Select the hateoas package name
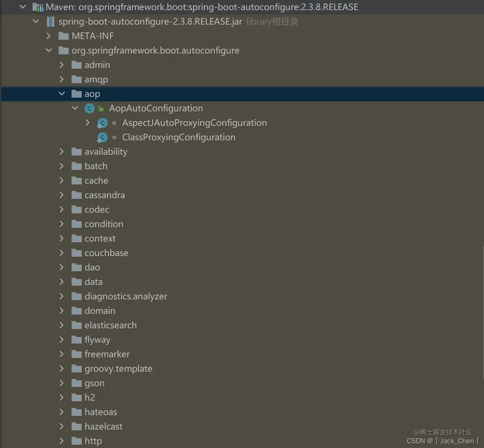 coord(100,412)
